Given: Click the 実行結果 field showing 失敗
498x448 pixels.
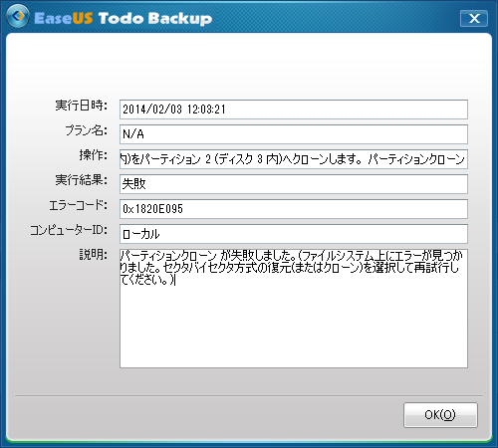Looking at the screenshot, I should [x=294, y=184].
